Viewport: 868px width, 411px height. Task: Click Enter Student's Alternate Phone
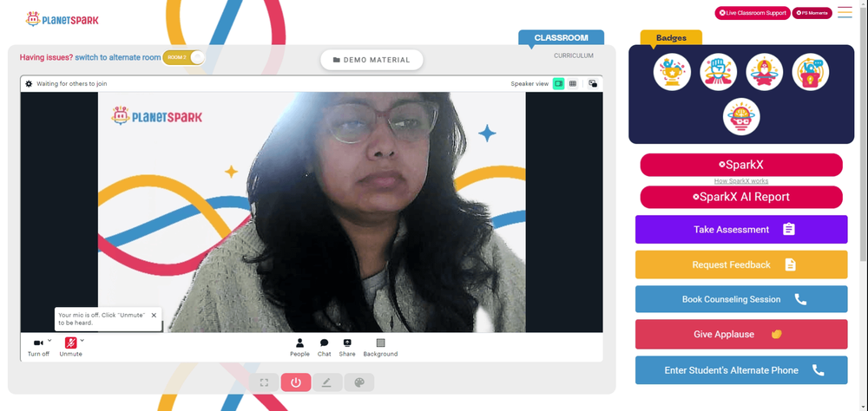click(741, 370)
